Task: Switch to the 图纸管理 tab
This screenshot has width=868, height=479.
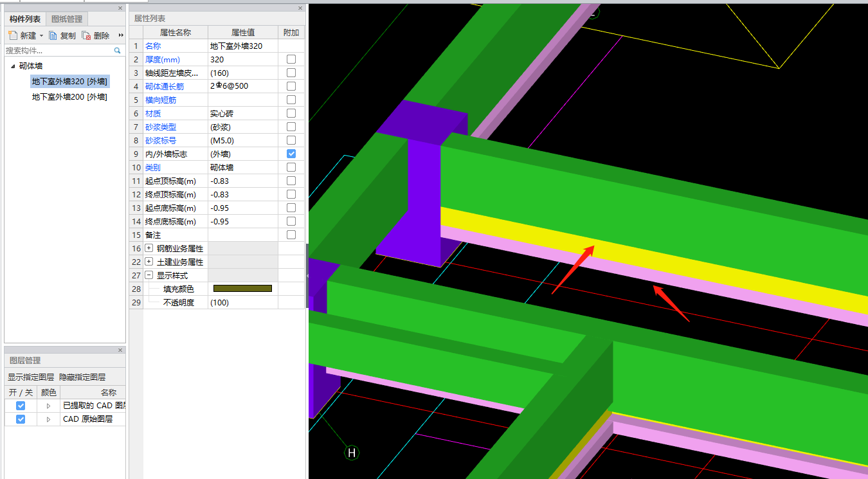Action: 66,19
